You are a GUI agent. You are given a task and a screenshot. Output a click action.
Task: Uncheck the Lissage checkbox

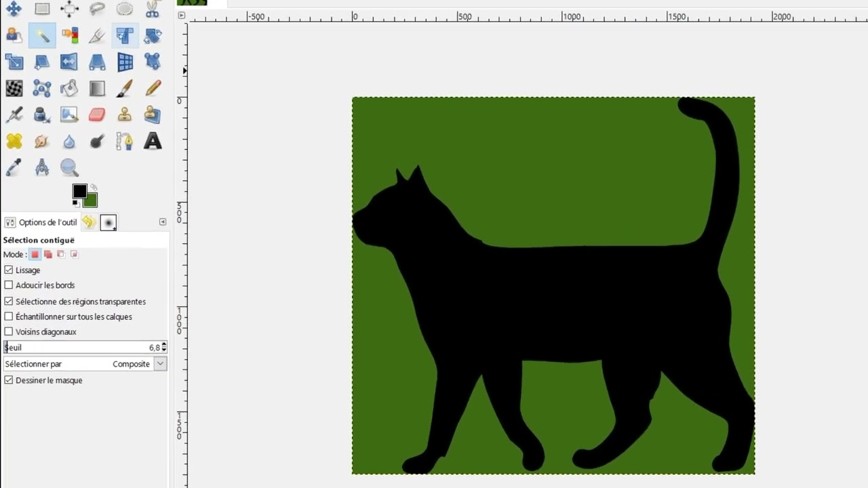[x=9, y=270]
